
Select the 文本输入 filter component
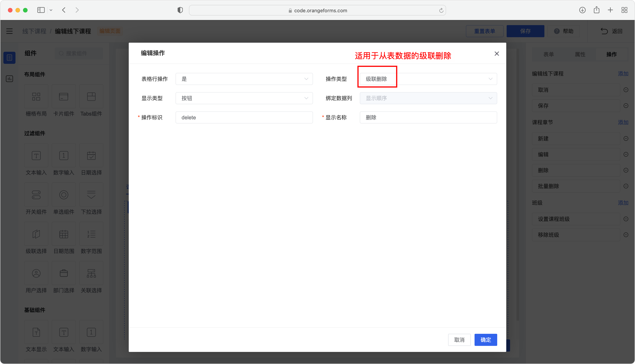coord(36,156)
